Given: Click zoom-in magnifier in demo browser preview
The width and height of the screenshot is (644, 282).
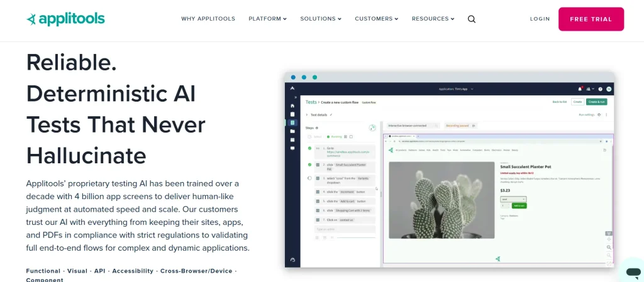Looking at the screenshot, I should pyautogui.click(x=609, y=247).
